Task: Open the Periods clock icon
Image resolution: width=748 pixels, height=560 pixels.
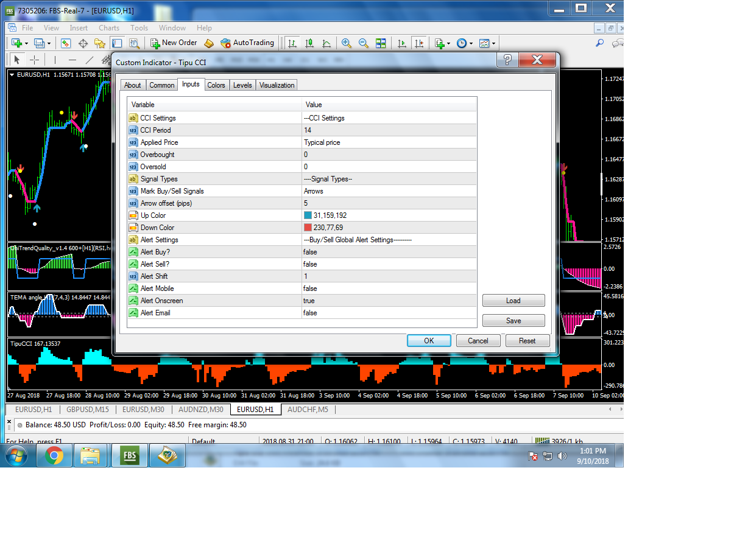Action: point(462,43)
